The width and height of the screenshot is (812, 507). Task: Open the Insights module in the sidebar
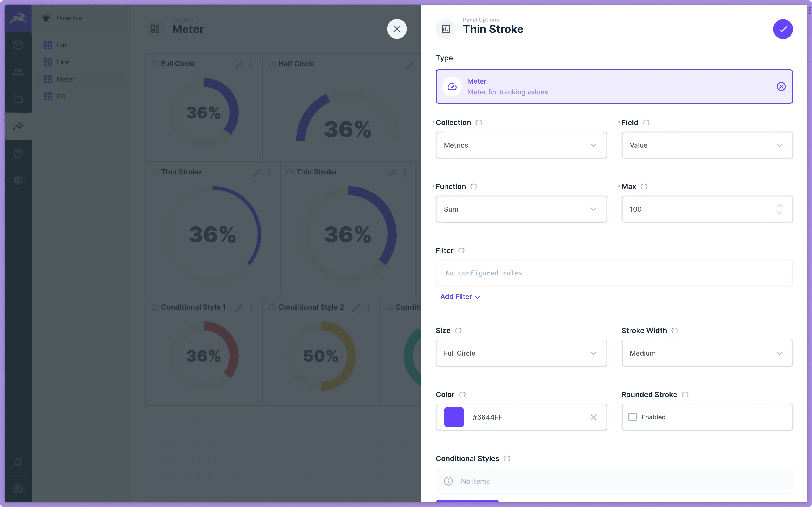[x=18, y=126]
